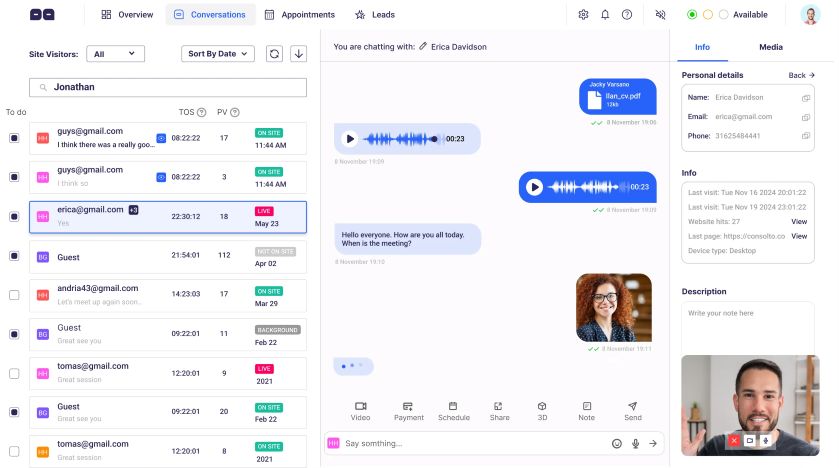Click the arrow to submit message

[x=653, y=443]
